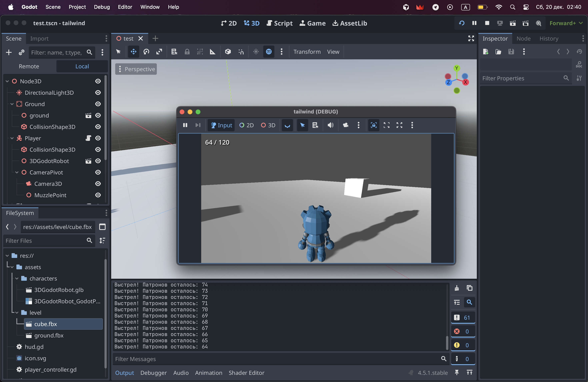This screenshot has height=382, width=588.
Task: Click the add child node plus icon
Action: pyautogui.click(x=9, y=52)
